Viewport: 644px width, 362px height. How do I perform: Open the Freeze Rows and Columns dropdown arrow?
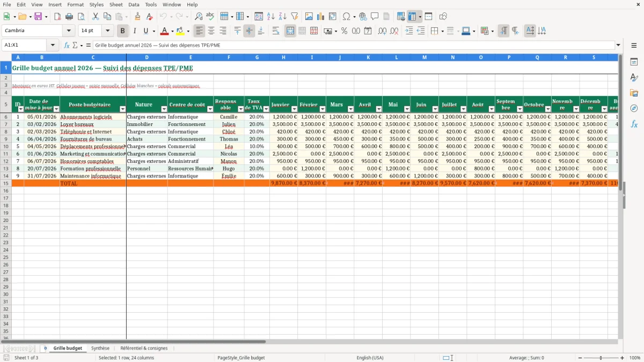[x=420, y=17]
